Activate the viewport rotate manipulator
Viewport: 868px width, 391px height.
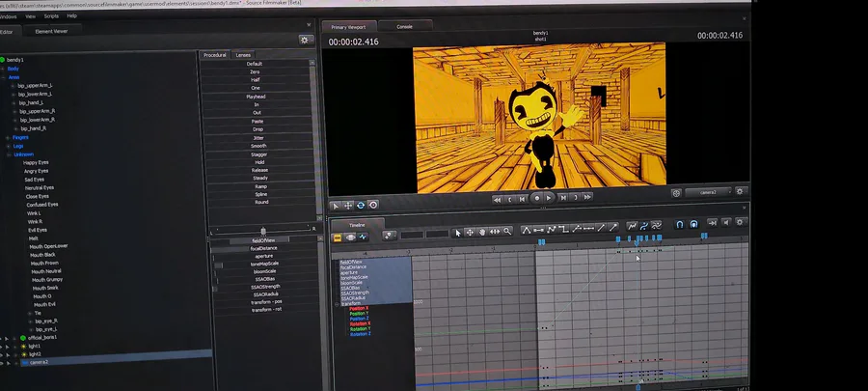tap(361, 206)
